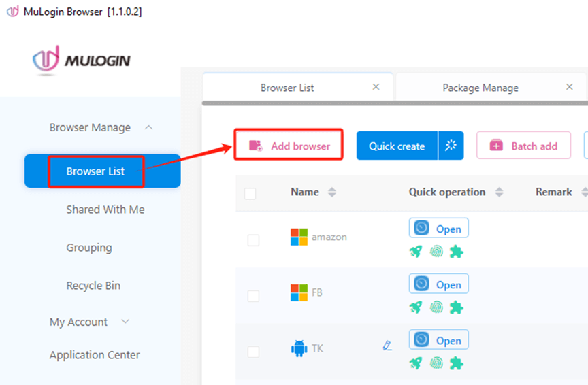Collapse the Browser Manage section
Screen dimensions: 588x385
tap(149, 127)
